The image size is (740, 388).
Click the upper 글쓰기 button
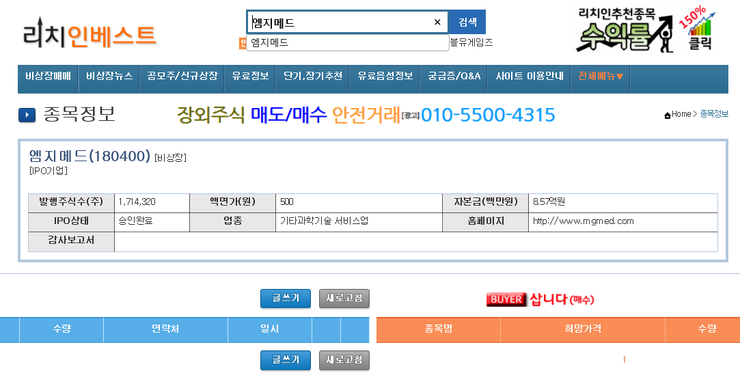click(286, 298)
